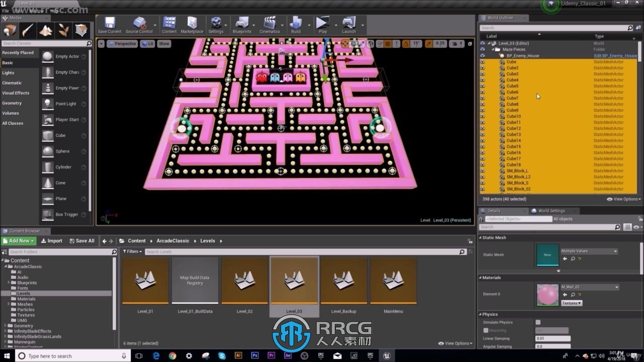Click the Save Current toolbar icon
The height and width of the screenshot is (362, 644).
click(x=110, y=25)
